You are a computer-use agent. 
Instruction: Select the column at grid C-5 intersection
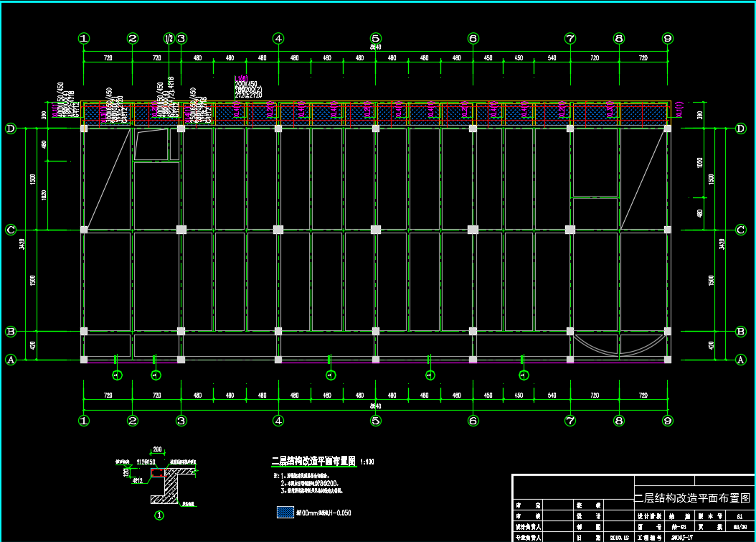(x=375, y=230)
